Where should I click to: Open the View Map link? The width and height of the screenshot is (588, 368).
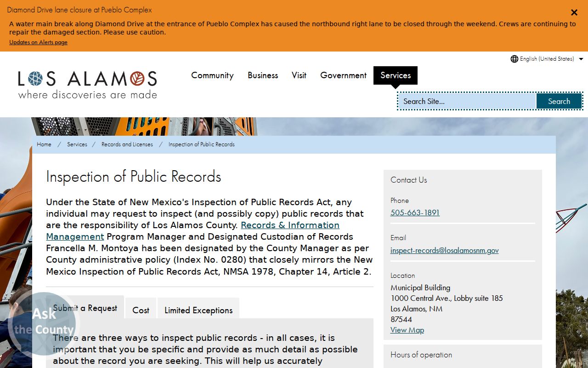[x=407, y=330]
